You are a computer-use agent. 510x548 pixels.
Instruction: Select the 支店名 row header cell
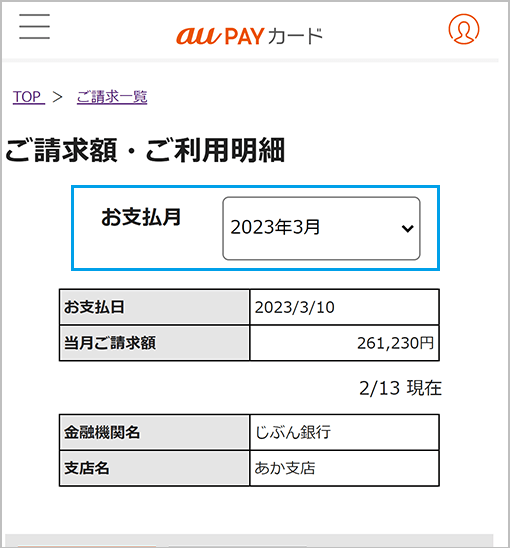pyautogui.click(x=155, y=468)
